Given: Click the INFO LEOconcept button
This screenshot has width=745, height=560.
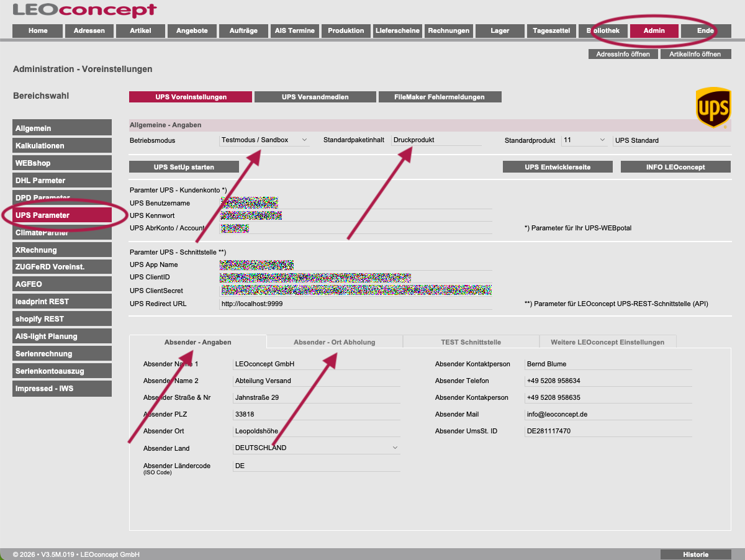Looking at the screenshot, I should tap(676, 167).
